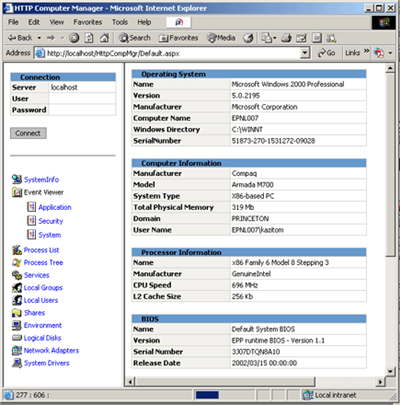Screen dimensions: 400x405
Task: Click the vertical scrollbar down arrow
Action: pyautogui.click(x=390, y=371)
